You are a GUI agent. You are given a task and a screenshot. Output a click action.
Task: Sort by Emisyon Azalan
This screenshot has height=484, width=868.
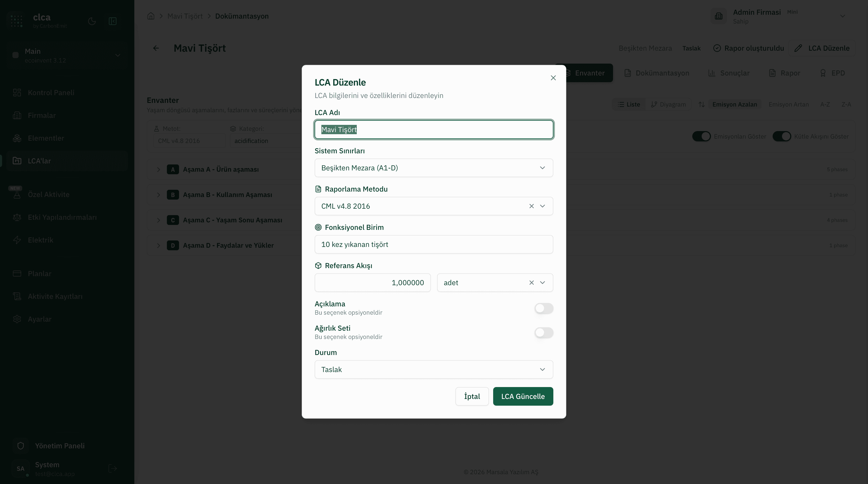(x=734, y=104)
